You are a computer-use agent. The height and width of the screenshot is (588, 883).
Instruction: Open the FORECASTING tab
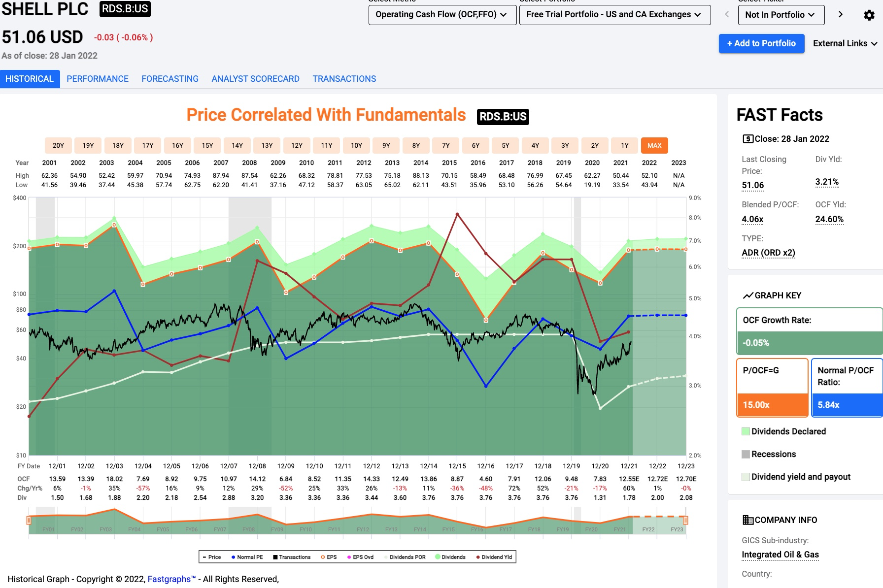(x=170, y=79)
